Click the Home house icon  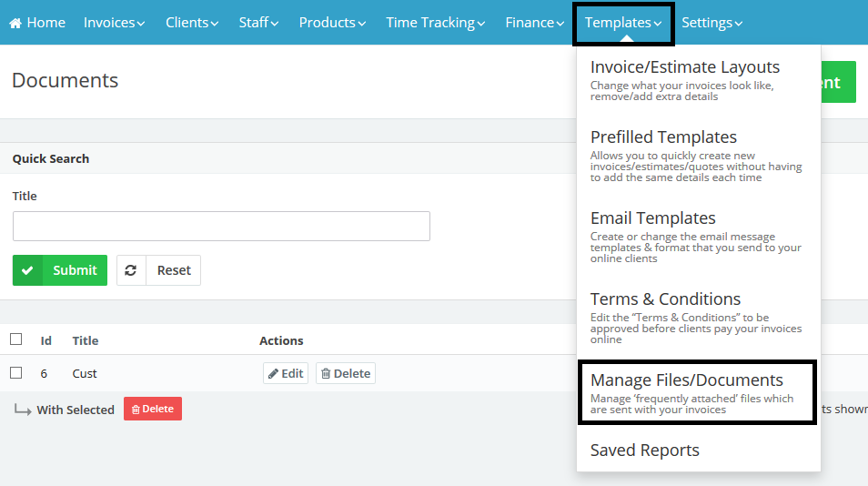(15, 23)
